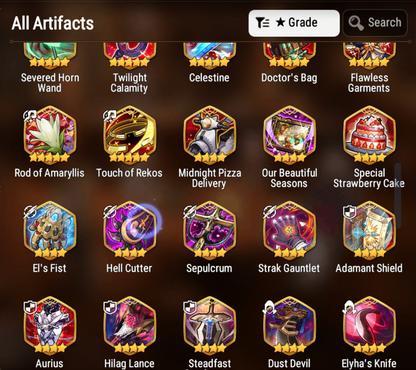Image resolution: width=416 pixels, height=370 pixels.
Task: Choose the Elyha's Knife artifact
Action: (369, 325)
